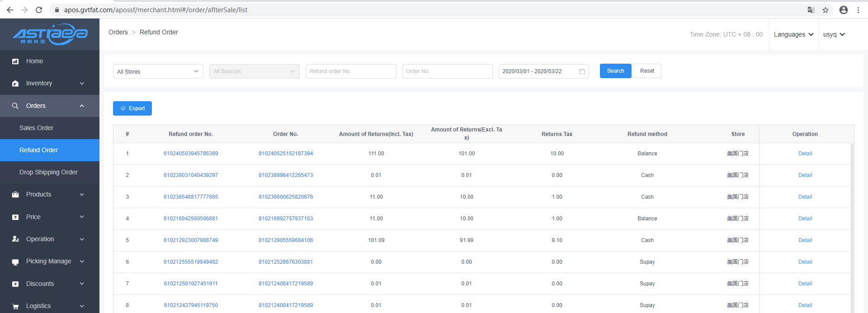Open Sales Order submenu item

[36, 128]
